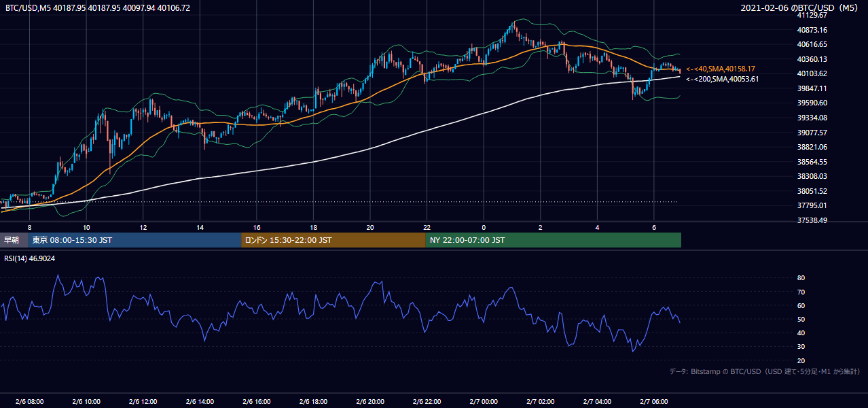Image resolution: width=868 pixels, height=408 pixels.
Task: Select the 早朝 session block
Action: click(x=14, y=240)
